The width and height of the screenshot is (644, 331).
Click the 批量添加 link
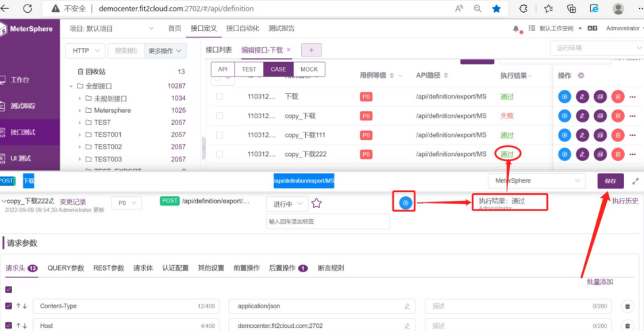pyautogui.click(x=600, y=282)
